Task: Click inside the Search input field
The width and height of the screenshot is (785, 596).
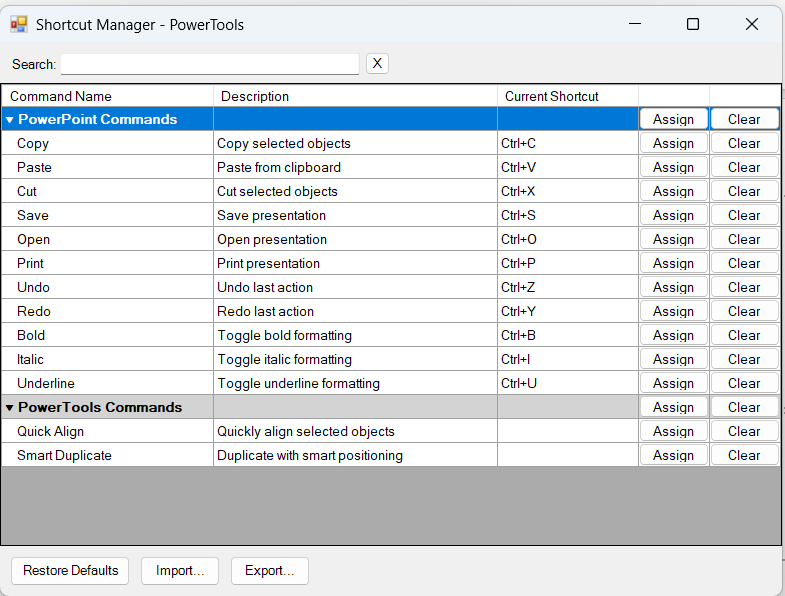Action: pyautogui.click(x=209, y=64)
